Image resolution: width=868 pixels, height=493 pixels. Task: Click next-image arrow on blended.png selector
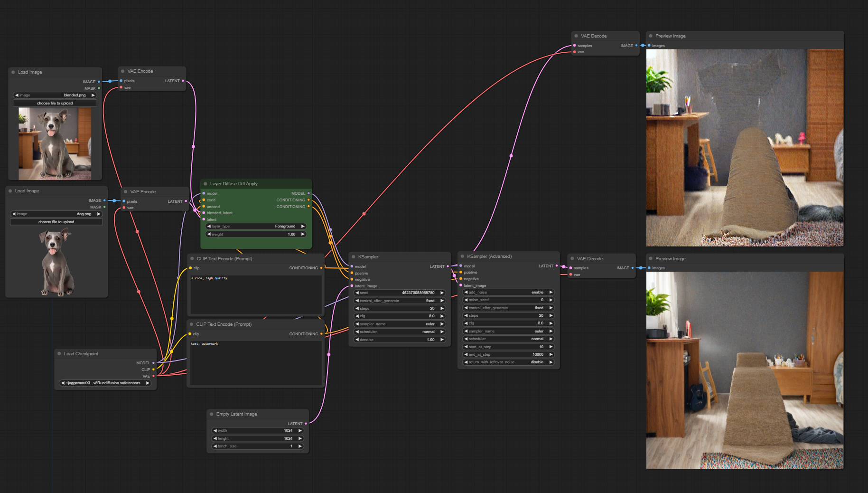pos(93,95)
